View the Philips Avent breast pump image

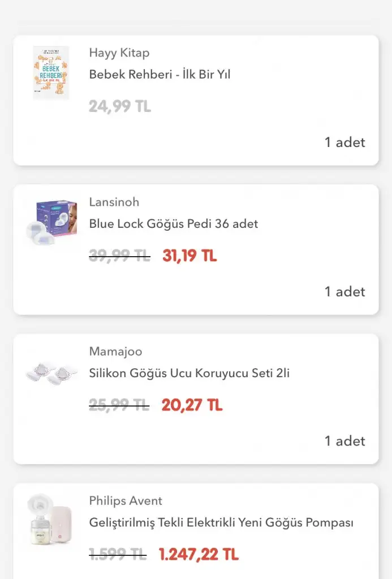click(x=51, y=521)
